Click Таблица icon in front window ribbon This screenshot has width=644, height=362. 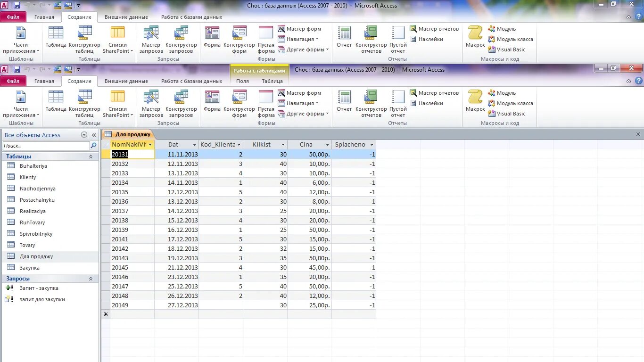click(56, 101)
